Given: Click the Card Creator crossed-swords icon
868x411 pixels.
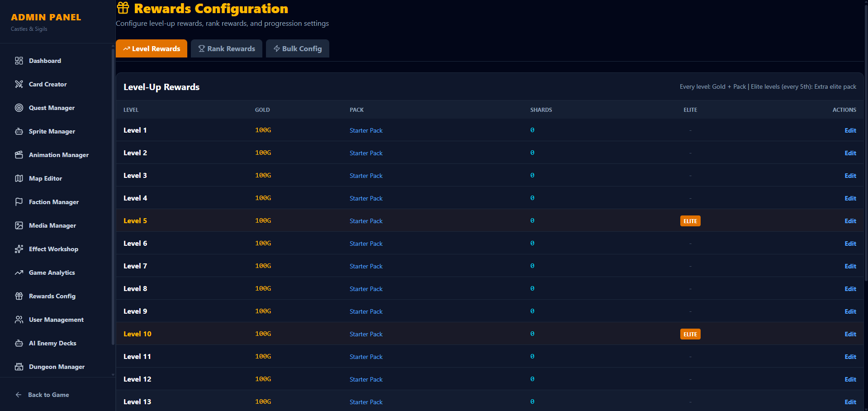Looking at the screenshot, I should [19, 84].
